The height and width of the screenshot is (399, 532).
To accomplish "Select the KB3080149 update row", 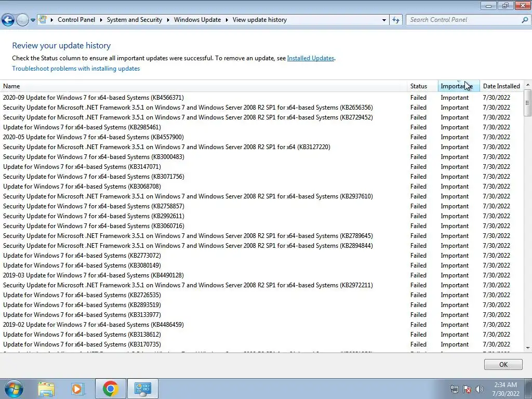I will (x=261, y=265).
